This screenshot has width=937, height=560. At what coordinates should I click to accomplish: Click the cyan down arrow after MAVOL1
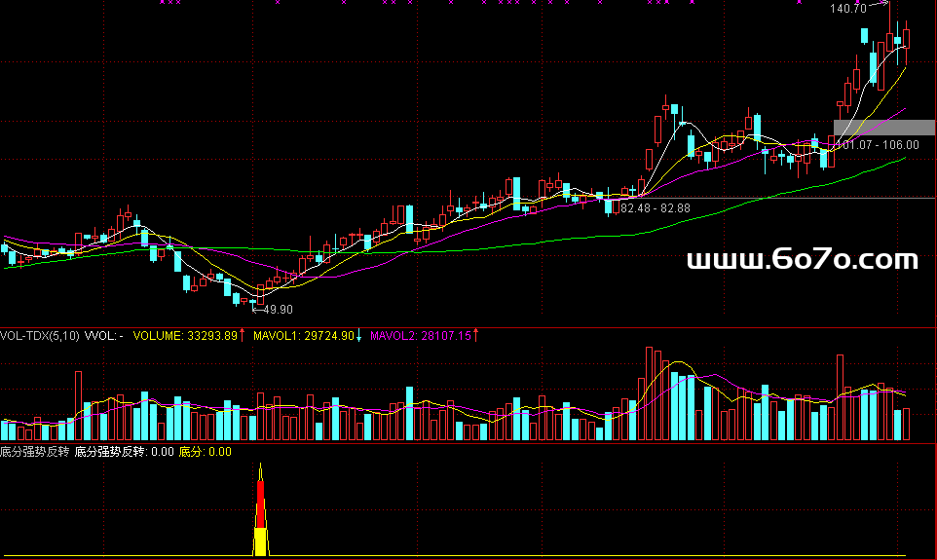click(x=359, y=336)
